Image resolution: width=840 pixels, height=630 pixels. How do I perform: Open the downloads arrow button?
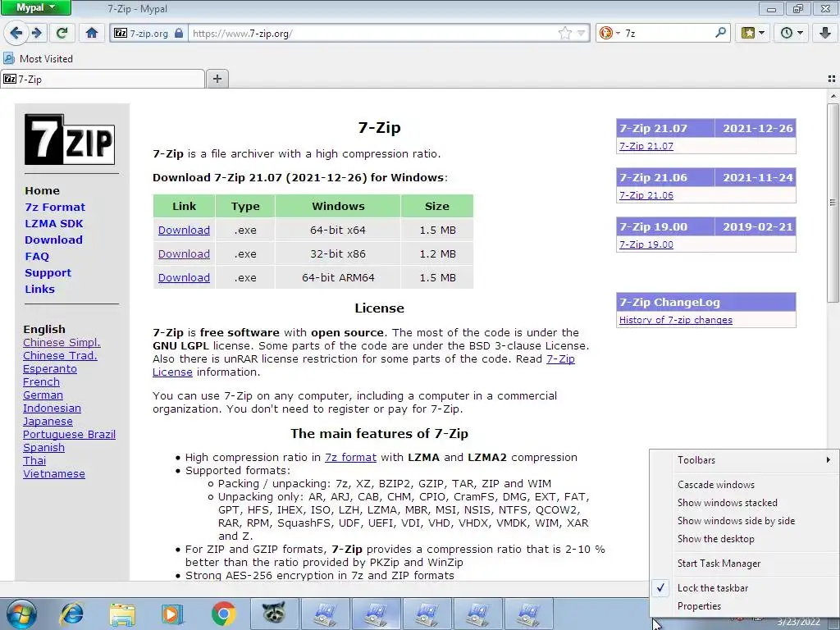[825, 33]
